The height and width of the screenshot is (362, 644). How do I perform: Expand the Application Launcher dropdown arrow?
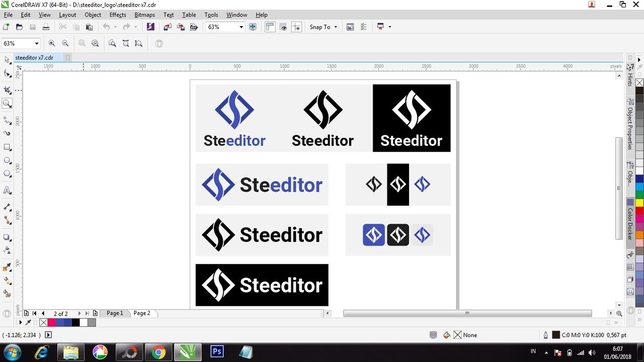click(x=390, y=27)
